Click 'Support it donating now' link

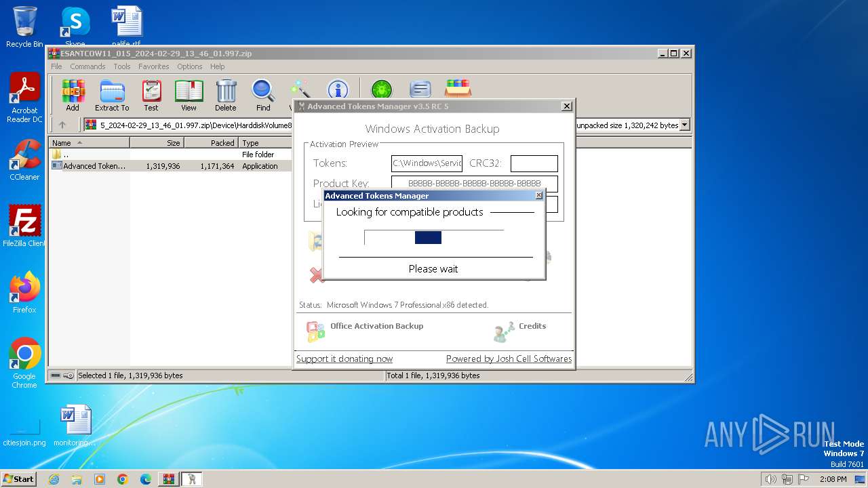[344, 359]
